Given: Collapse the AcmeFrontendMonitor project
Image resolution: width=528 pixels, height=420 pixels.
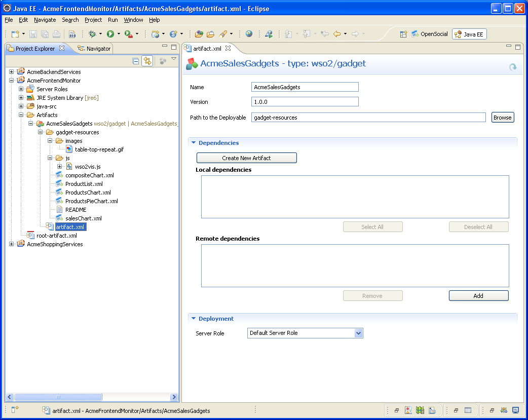Looking at the screenshot, I should (11, 81).
